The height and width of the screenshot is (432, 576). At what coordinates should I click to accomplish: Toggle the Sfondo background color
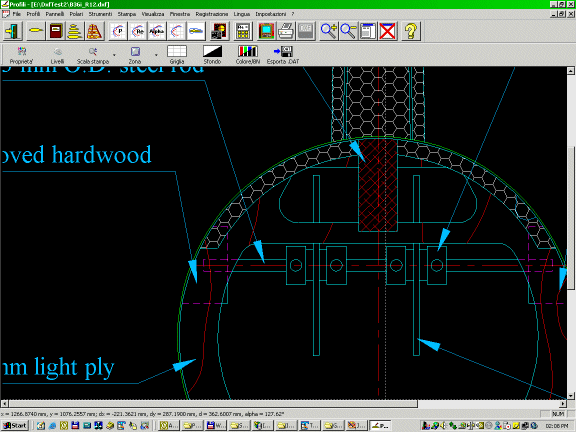point(212,55)
